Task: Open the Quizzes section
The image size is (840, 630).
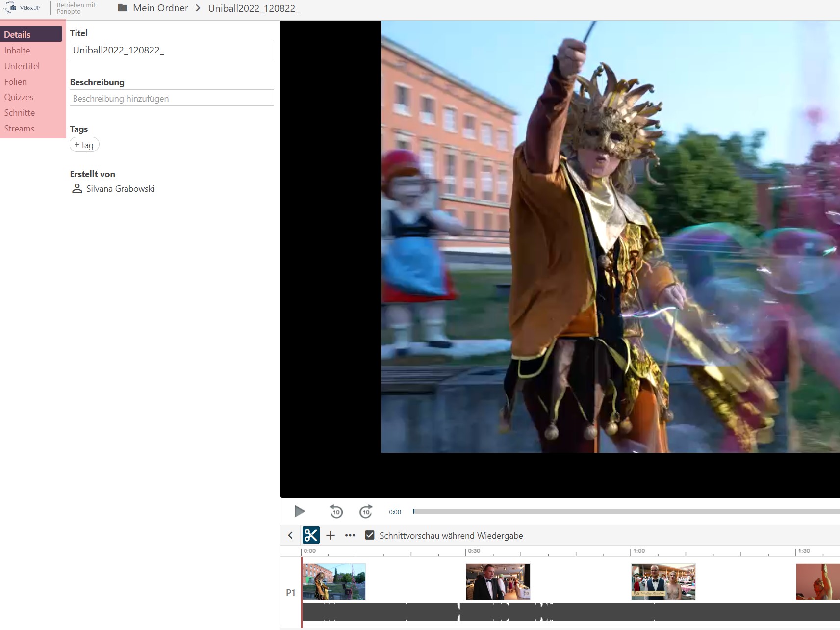Action: 19,97
